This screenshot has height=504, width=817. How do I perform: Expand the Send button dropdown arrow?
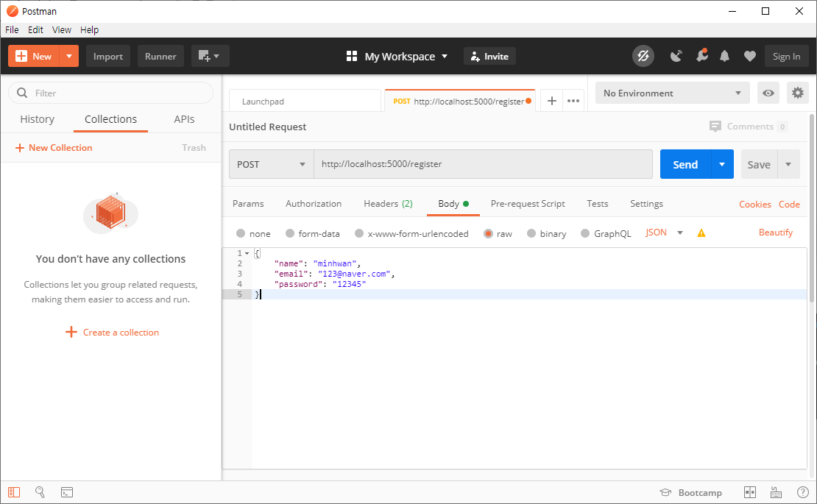tap(722, 165)
